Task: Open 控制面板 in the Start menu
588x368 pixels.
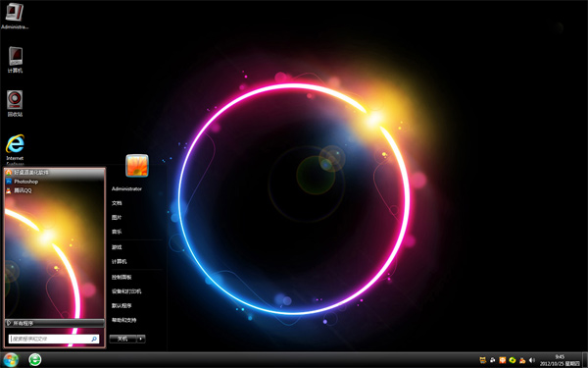Action: 122,277
